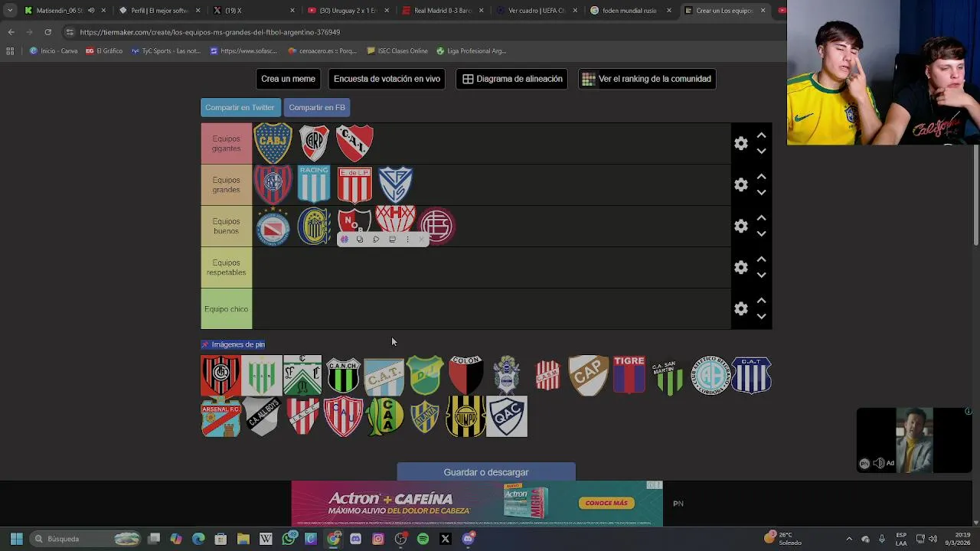The height and width of the screenshot is (551, 980).
Task: Select the Vélez blue V crest
Action: pyautogui.click(x=396, y=184)
